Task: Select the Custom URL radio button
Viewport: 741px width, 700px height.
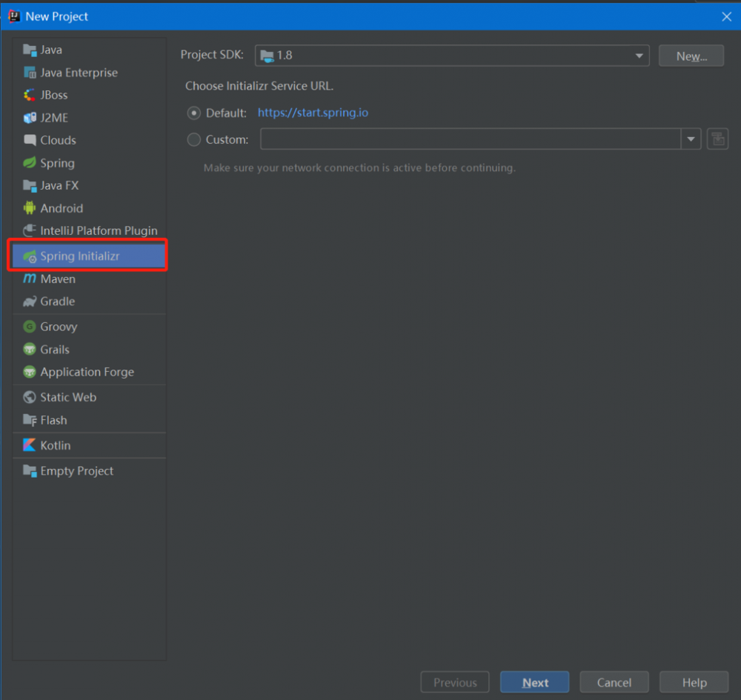Action: pos(193,140)
